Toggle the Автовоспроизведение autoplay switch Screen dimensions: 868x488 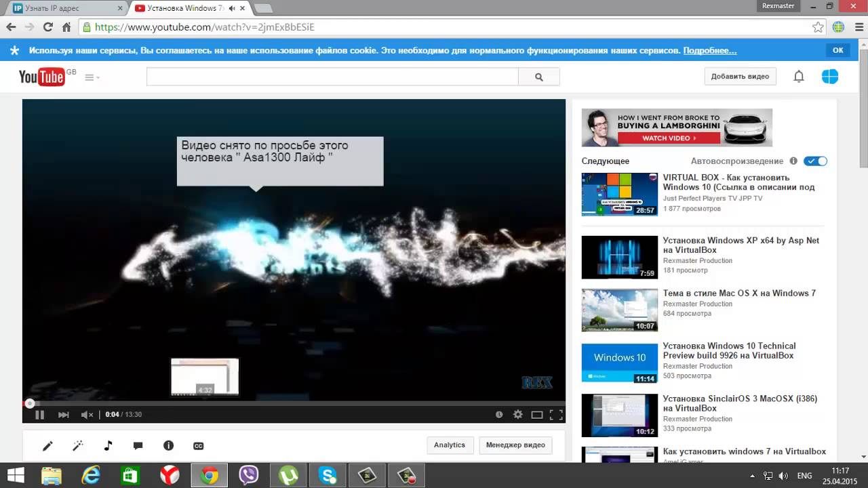[815, 161]
